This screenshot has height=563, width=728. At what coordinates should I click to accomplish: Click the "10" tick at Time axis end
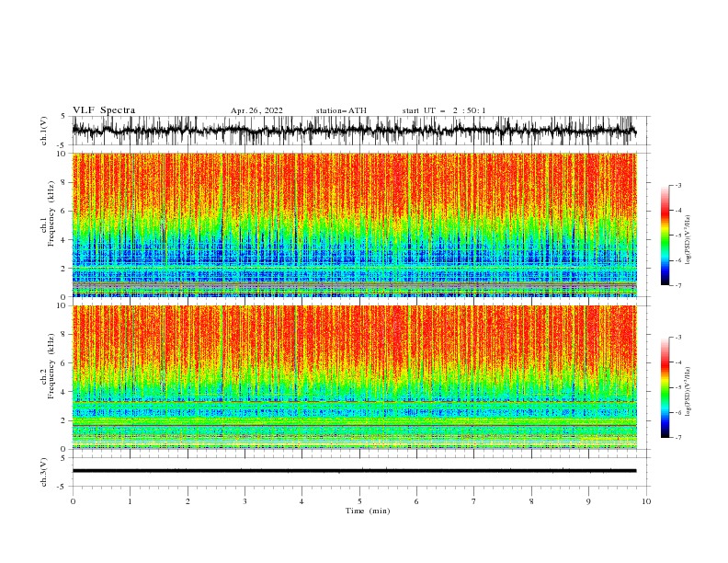click(x=646, y=501)
